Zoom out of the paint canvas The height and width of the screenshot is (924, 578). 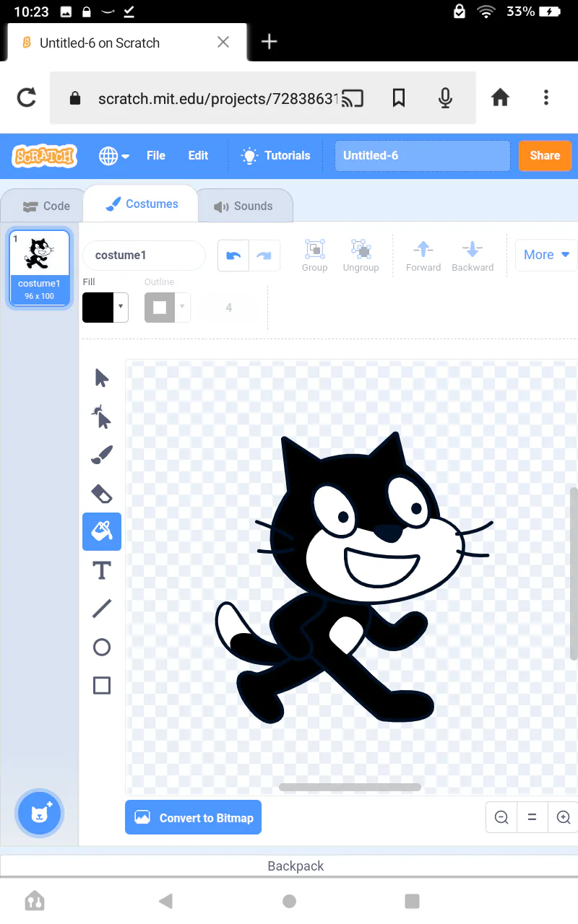pyautogui.click(x=501, y=817)
